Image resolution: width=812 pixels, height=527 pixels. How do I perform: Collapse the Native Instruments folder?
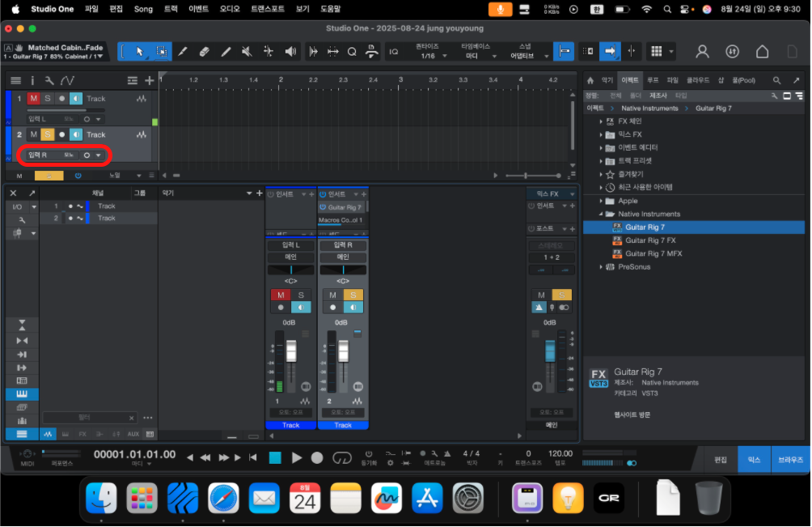(601, 214)
